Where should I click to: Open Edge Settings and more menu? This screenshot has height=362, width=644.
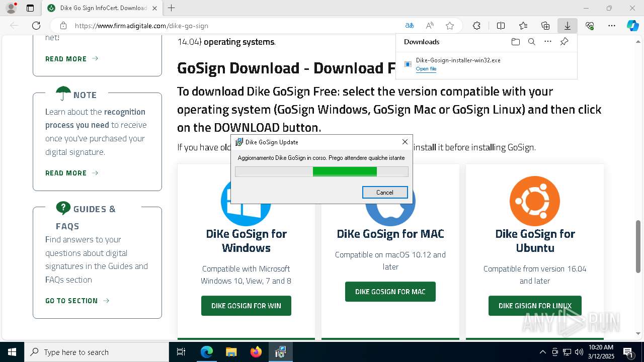[x=612, y=26]
